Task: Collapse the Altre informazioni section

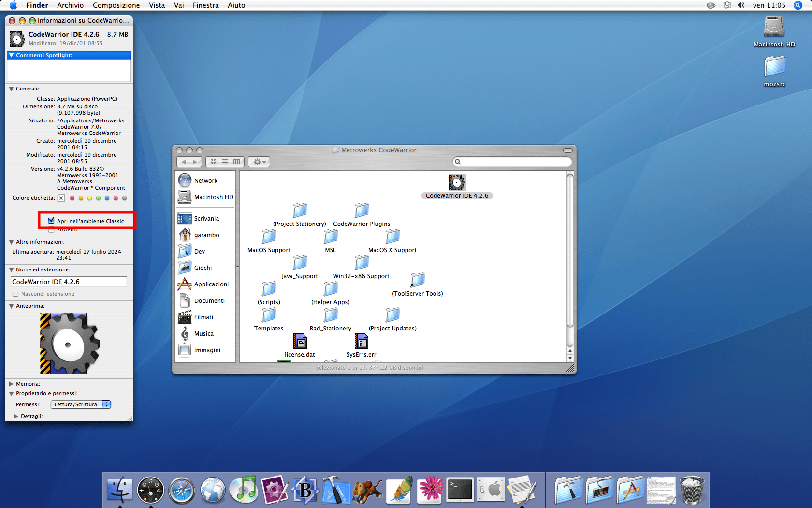Action: [11, 242]
